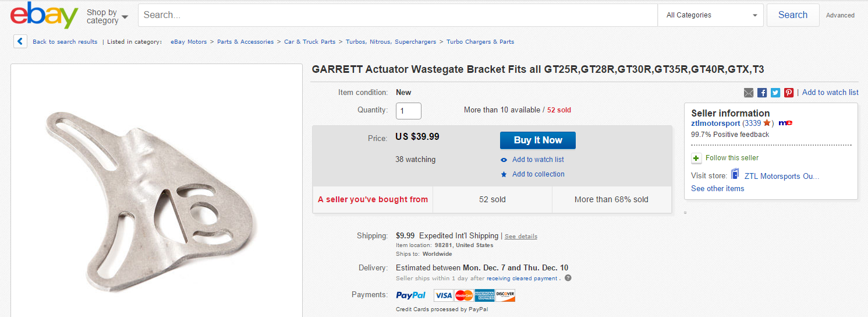Share listing via email icon
Image resolution: width=868 pixels, height=317 pixels.
pyautogui.click(x=749, y=93)
